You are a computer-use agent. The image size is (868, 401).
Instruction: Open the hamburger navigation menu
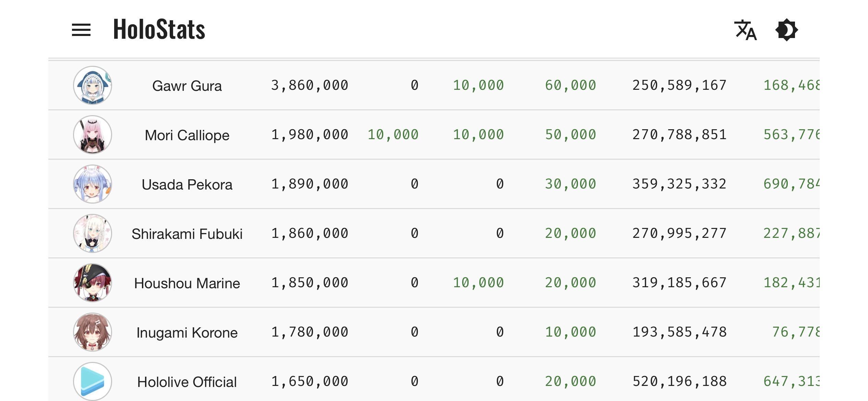[x=81, y=30]
